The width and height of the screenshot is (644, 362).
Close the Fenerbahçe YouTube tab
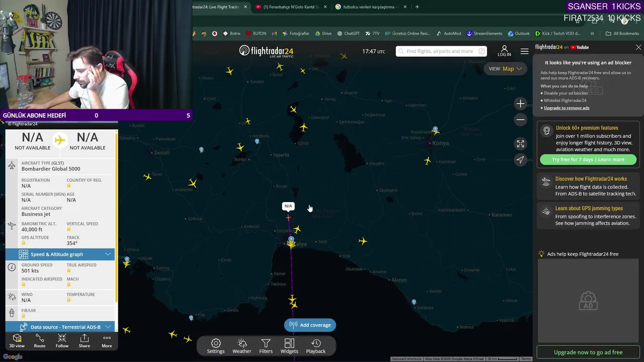(326, 7)
